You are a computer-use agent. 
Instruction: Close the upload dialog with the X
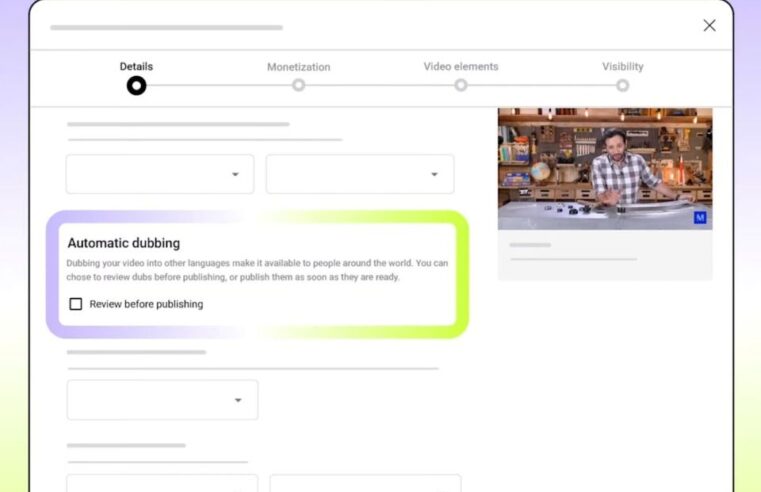pyautogui.click(x=709, y=26)
